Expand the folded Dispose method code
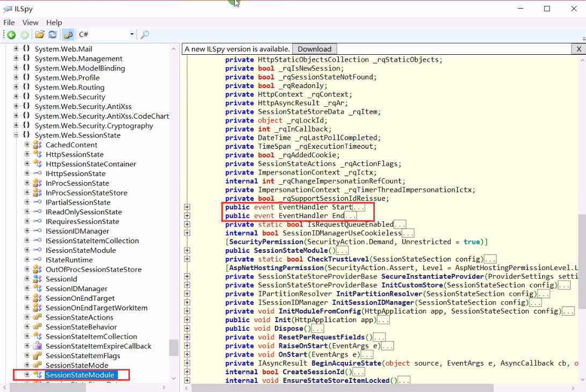This screenshot has height=392, width=586. pos(187,329)
